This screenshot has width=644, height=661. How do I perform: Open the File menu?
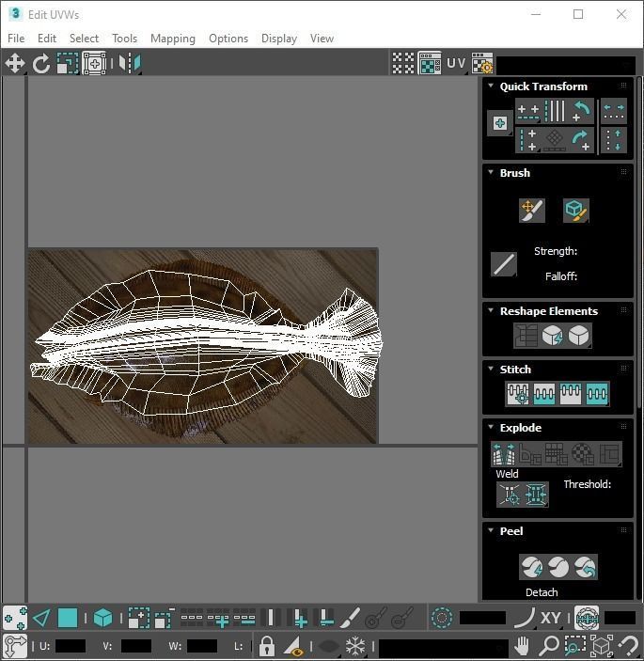[x=16, y=39]
